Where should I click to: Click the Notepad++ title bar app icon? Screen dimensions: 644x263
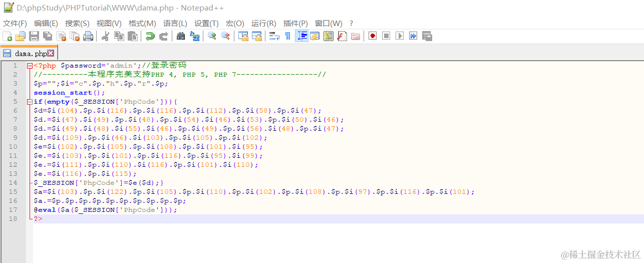tap(8, 8)
